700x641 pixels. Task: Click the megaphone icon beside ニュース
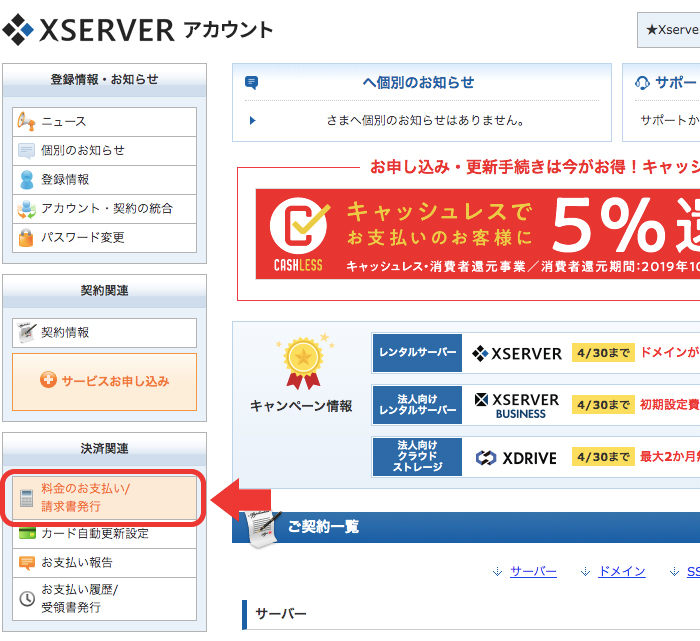26,121
